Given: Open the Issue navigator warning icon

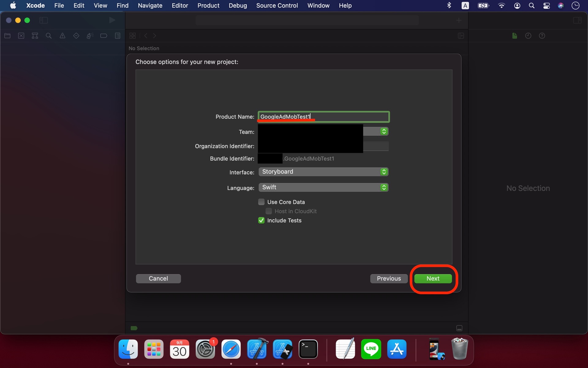Looking at the screenshot, I should pyautogui.click(x=62, y=36).
